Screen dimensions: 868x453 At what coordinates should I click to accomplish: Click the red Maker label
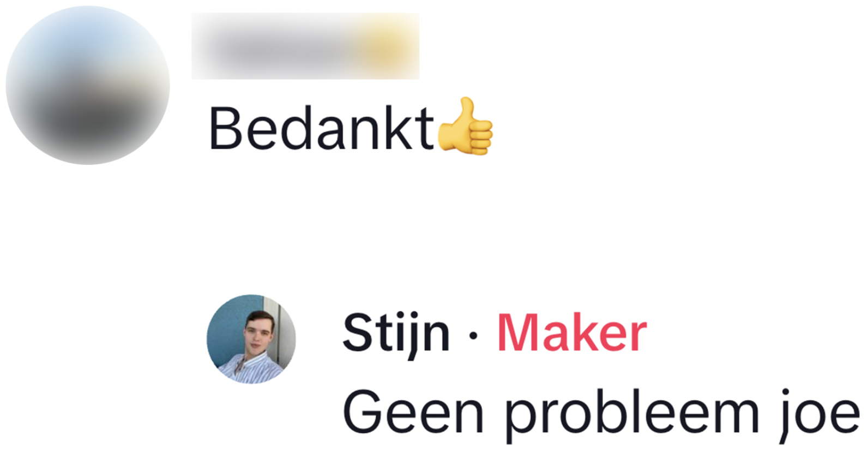pyautogui.click(x=572, y=333)
